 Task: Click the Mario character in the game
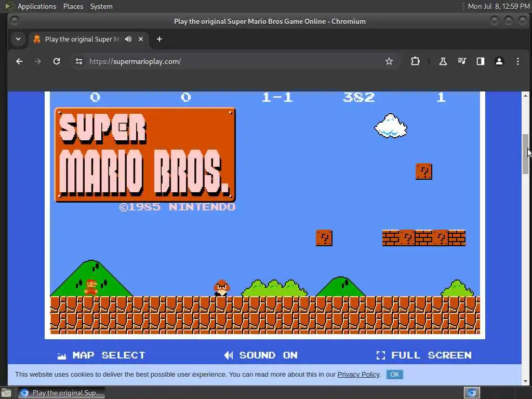coord(91,287)
